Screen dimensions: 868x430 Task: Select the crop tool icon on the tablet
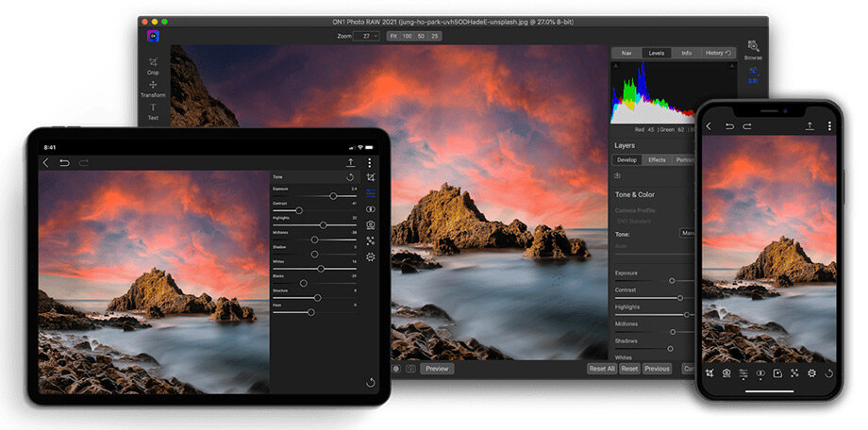click(371, 177)
